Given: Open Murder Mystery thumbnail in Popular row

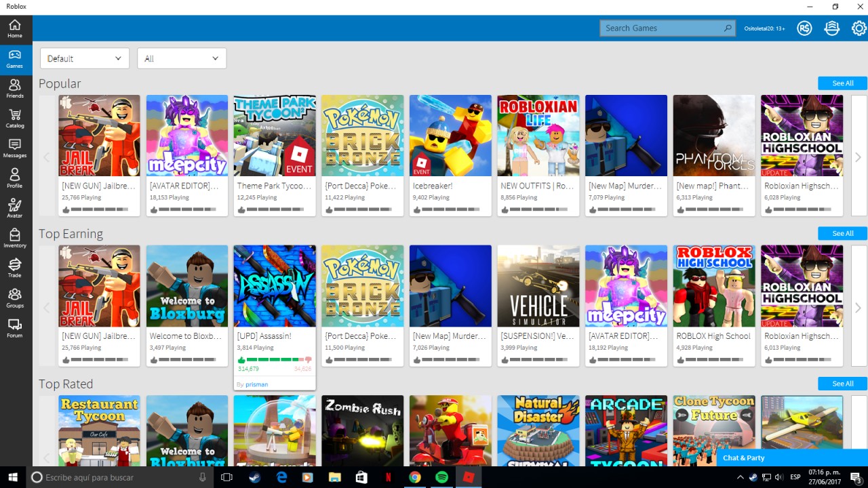Looking at the screenshot, I should [626, 136].
